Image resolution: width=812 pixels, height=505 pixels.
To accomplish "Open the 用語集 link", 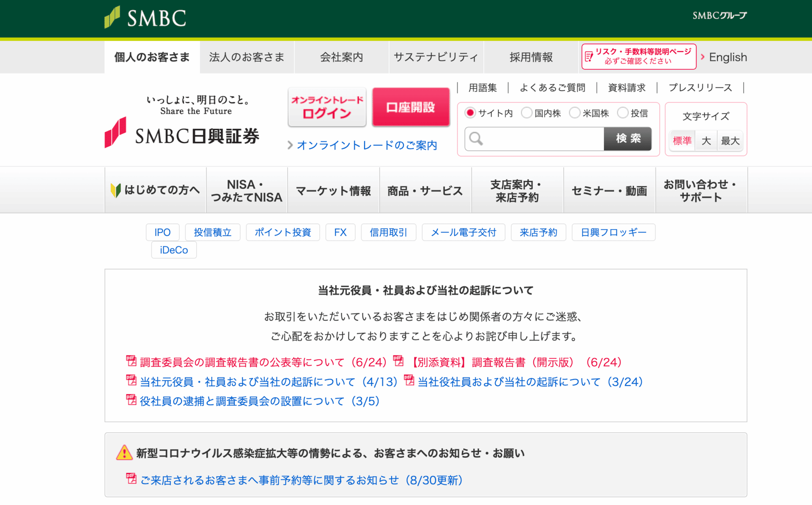I will coord(483,87).
